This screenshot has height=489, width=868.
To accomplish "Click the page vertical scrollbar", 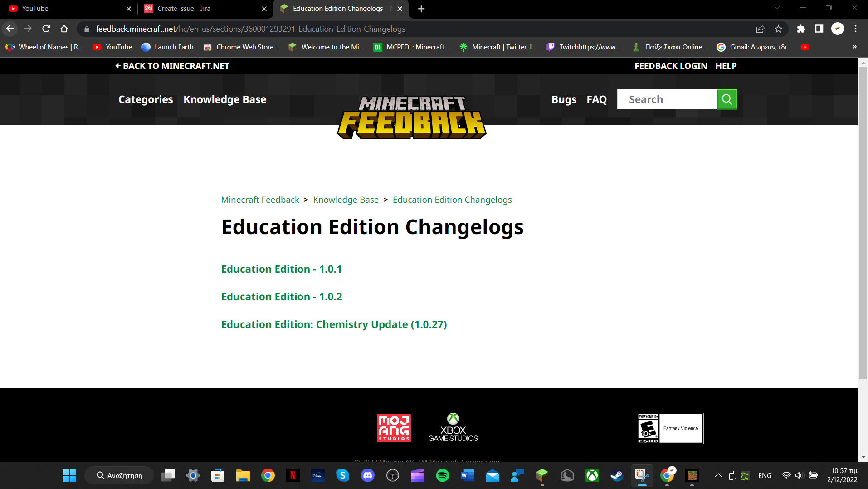I will point(863,222).
